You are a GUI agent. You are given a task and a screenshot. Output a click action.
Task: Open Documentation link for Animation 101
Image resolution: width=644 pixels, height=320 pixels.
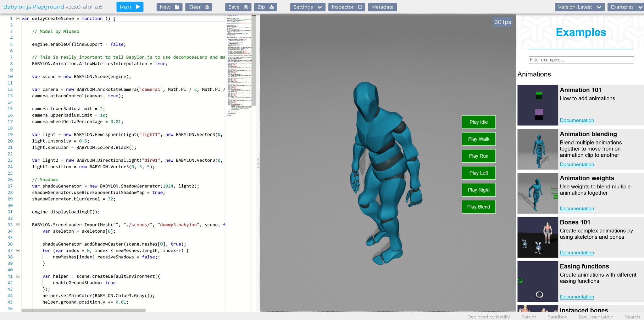(577, 121)
